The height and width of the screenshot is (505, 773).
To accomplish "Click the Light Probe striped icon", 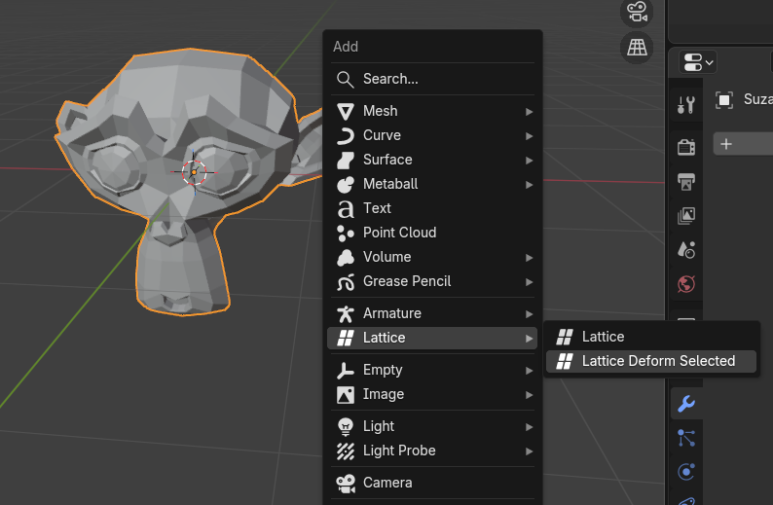I will point(345,451).
